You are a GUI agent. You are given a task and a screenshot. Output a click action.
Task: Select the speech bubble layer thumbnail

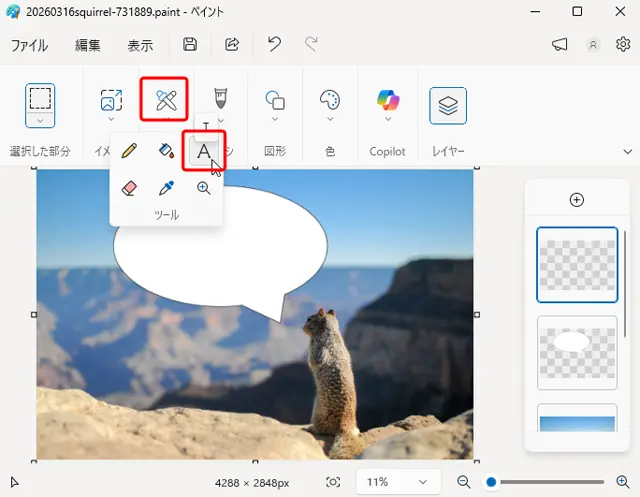[577, 353]
